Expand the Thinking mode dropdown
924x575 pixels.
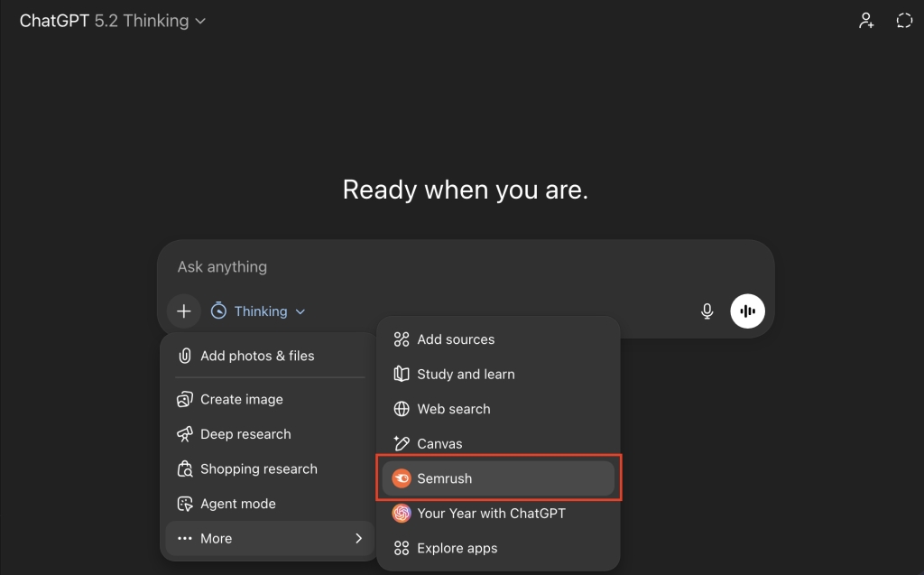[x=258, y=311]
